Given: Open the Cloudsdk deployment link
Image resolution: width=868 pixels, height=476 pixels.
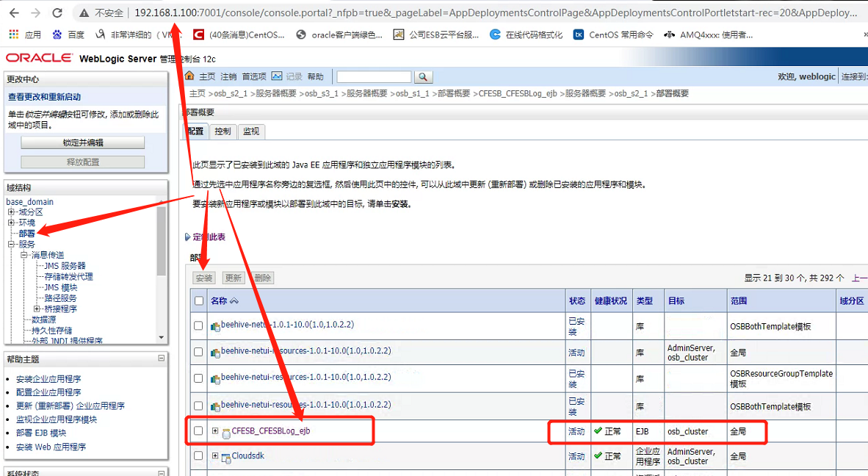Looking at the screenshot, I should coord(248,455).
